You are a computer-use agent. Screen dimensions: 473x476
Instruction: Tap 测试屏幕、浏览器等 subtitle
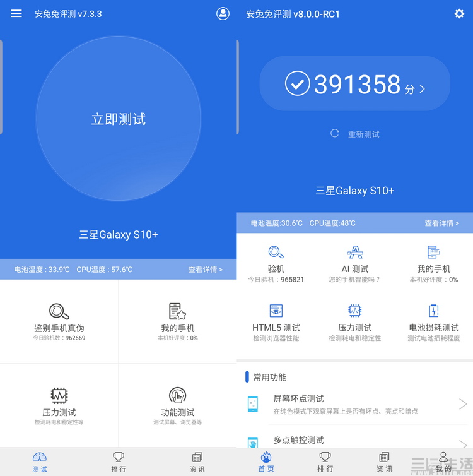178,422
